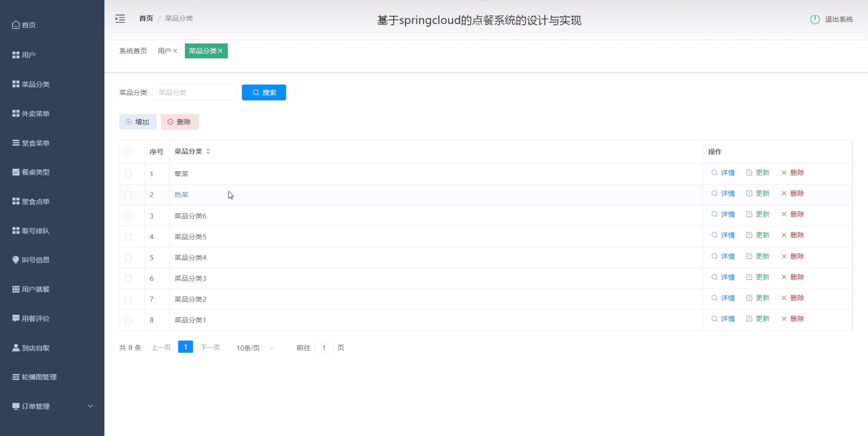The height and width of the screenshot is (436, 868).
Task: Focus the 前往 page number field
Action: [324, 347]
